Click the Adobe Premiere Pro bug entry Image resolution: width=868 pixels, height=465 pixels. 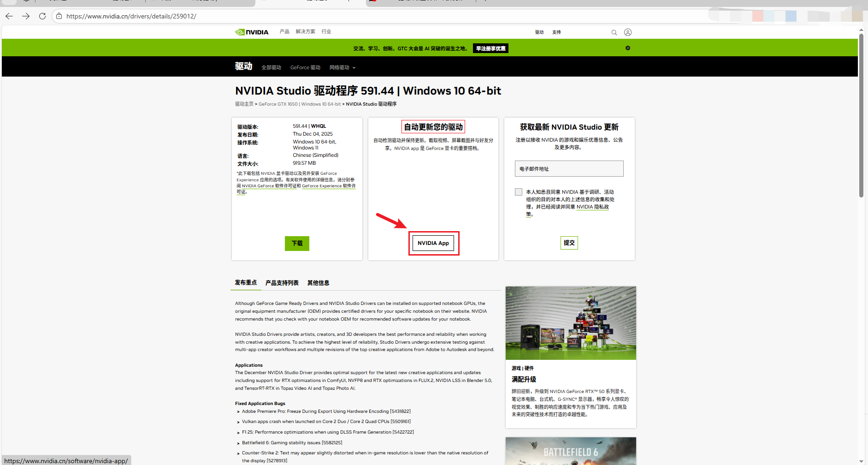point(326,411)
